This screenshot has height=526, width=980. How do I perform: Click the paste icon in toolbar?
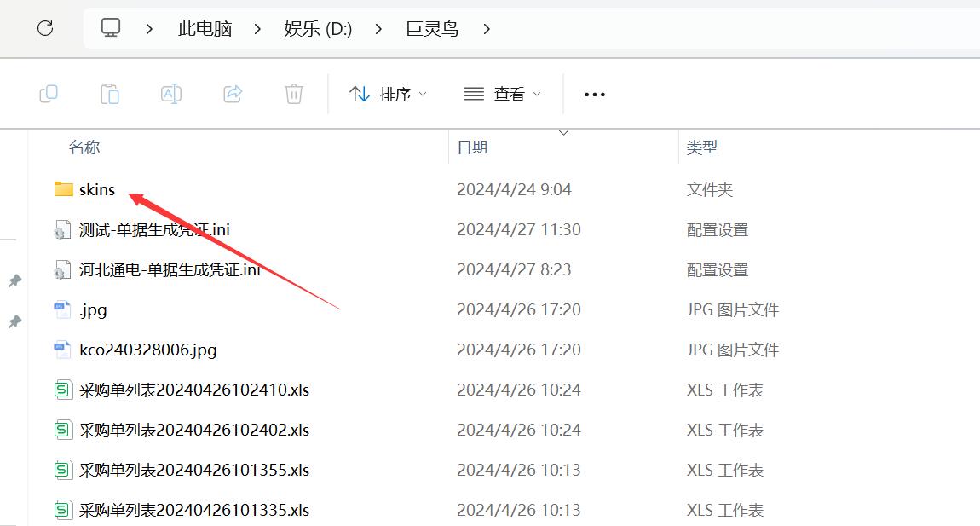coord(110,94)
